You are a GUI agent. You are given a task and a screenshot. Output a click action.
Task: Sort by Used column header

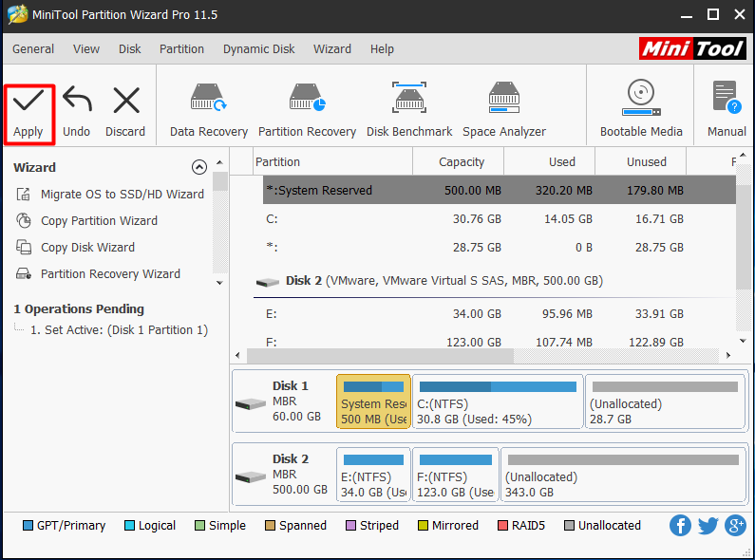point(550,162)
